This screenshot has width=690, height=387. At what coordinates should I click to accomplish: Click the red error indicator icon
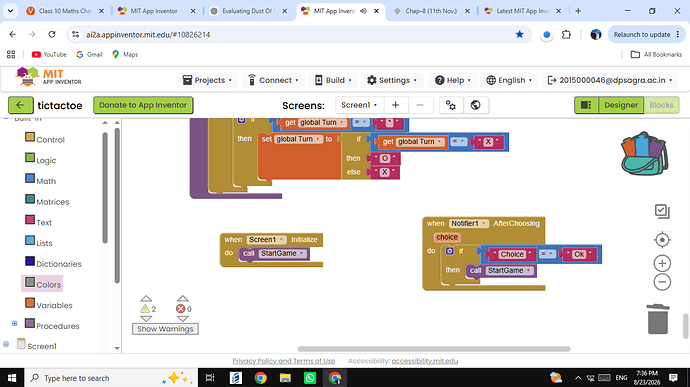[x=180, y=309]
